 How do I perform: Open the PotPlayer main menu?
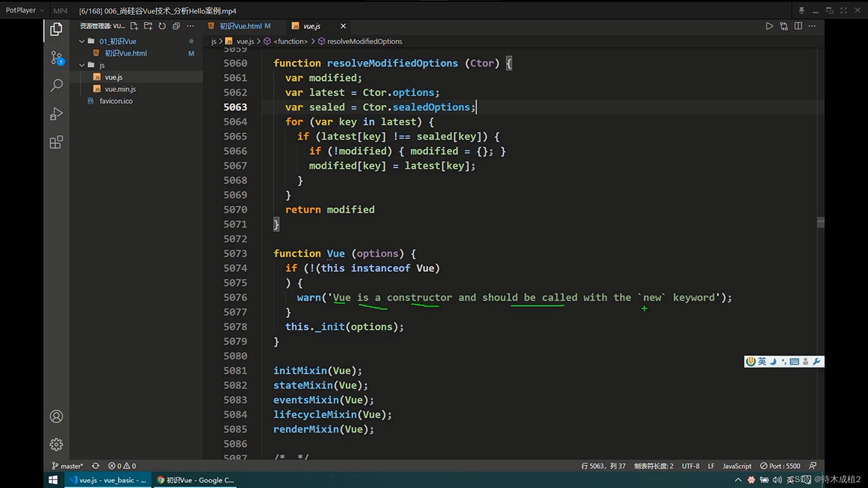(x=24, y=10)
